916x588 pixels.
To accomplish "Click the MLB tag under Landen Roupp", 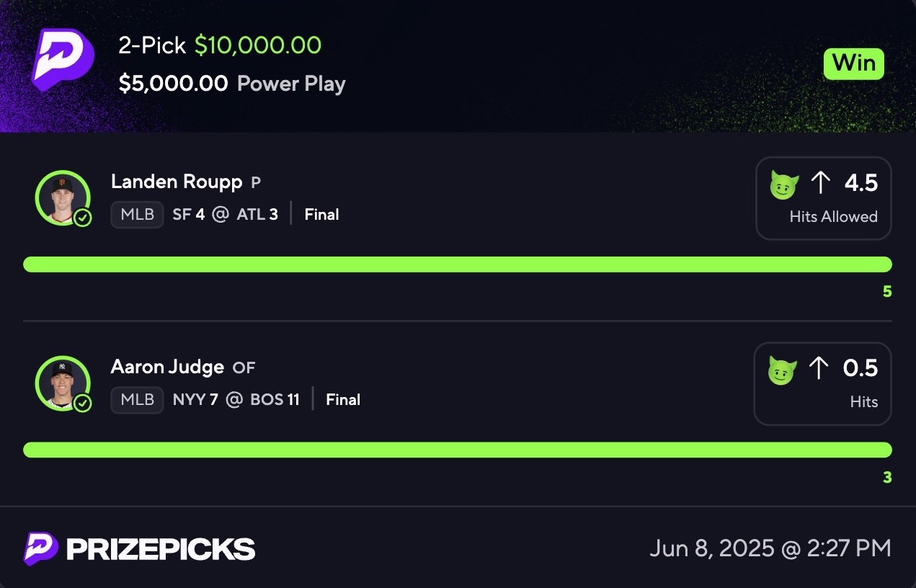I will [x=137, y=215].
